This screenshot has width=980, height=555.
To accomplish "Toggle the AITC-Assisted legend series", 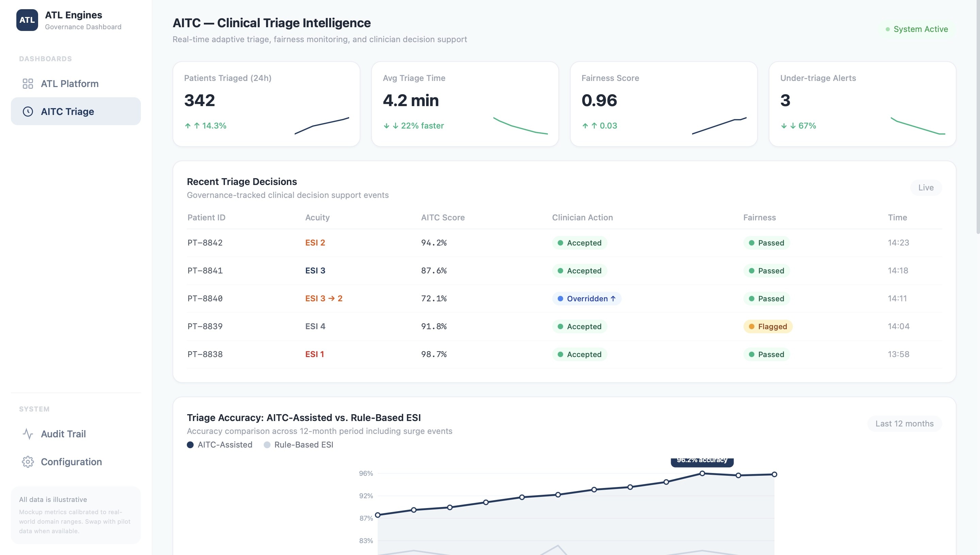I will (x=219, y=444).
